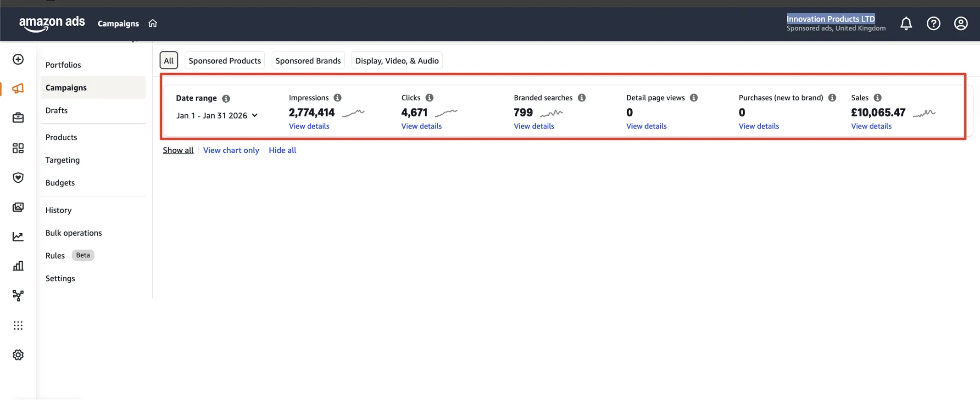This screenshot has width=980, height=400.
Task: View details for Impressions
Action: coord(309,126)
